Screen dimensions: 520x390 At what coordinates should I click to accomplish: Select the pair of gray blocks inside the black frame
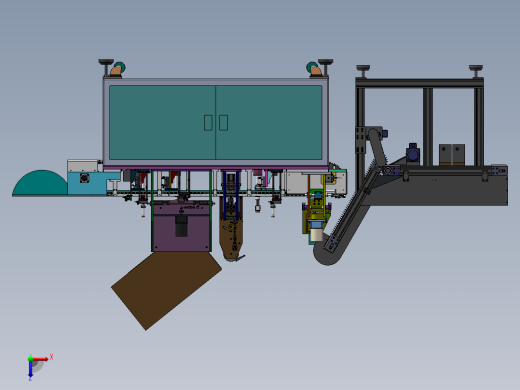click(452, 154)
